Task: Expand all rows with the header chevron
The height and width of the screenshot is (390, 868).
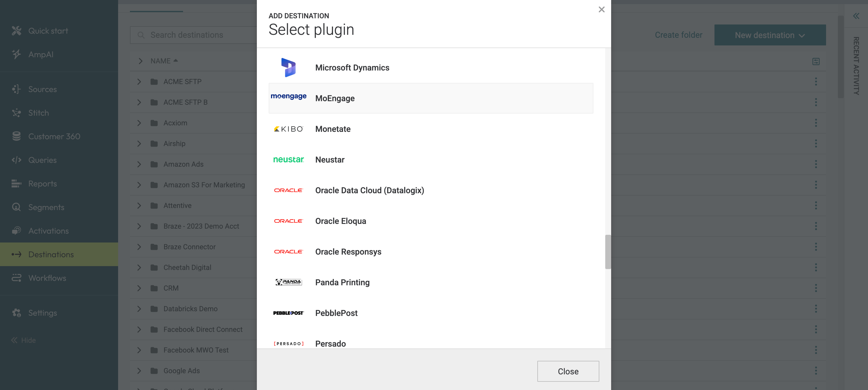Action: (x=140, y=61)
